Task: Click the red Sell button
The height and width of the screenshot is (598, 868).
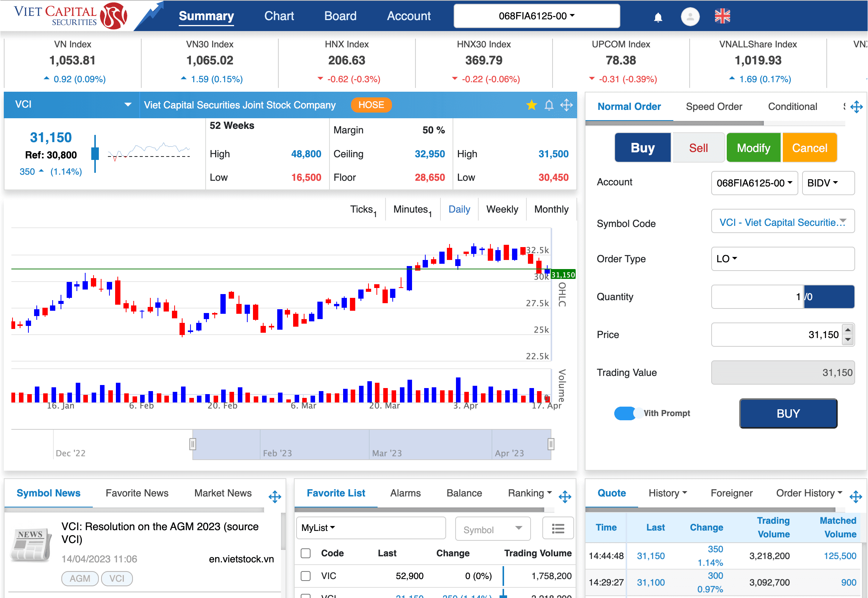Action: pos(698,148)
